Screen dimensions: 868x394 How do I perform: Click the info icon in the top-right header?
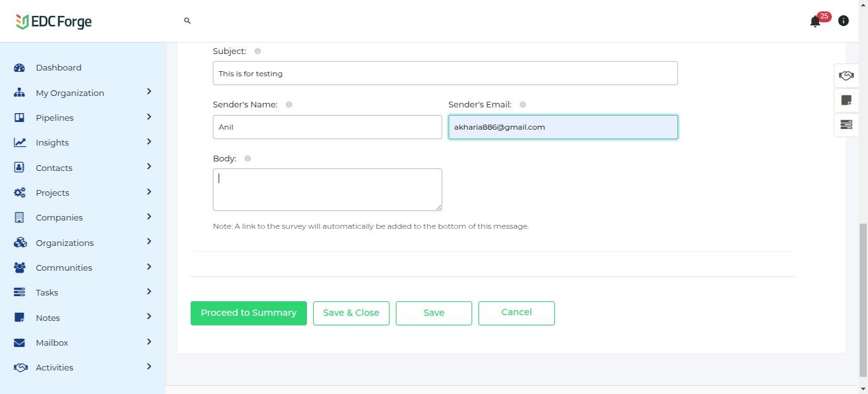843,21
